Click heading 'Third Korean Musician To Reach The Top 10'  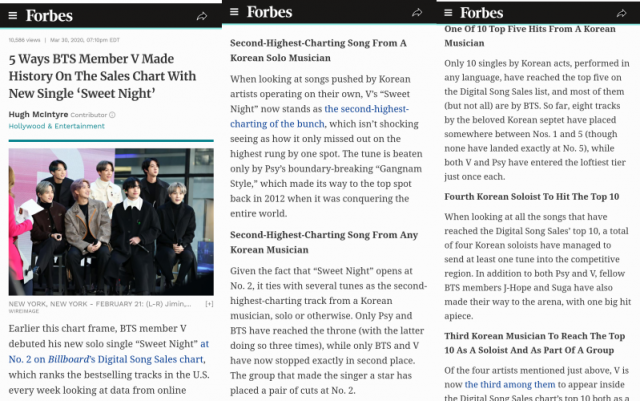pyautogui.click(x=534, y=343)
